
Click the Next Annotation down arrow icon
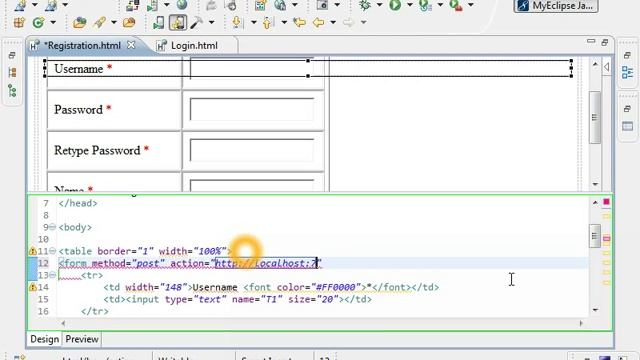point(237,22)
